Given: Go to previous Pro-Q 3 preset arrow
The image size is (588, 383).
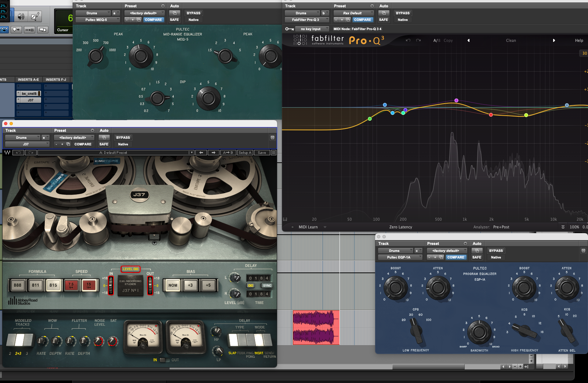Looking at the screenshot, I should [468, 40].
